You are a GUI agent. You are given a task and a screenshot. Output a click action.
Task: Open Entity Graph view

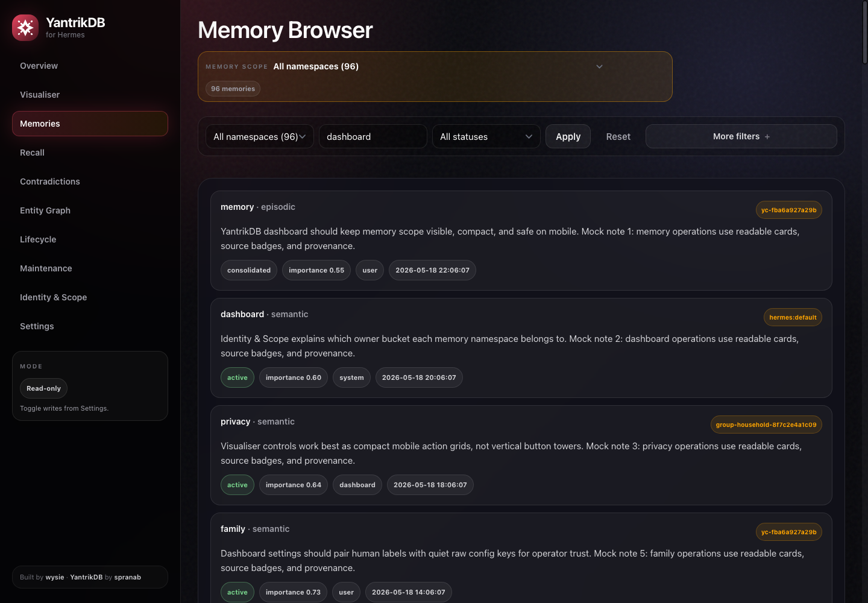90,210
